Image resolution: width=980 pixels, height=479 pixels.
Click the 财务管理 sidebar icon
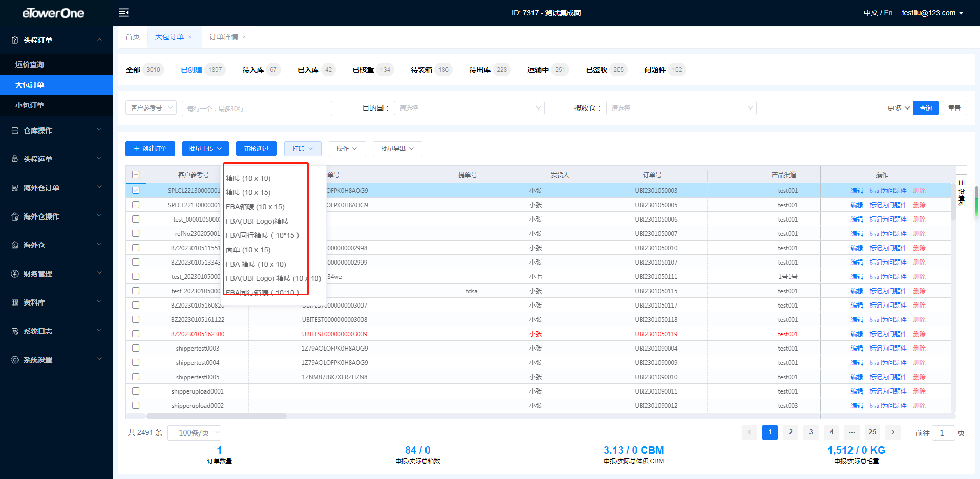click(15, 274)
